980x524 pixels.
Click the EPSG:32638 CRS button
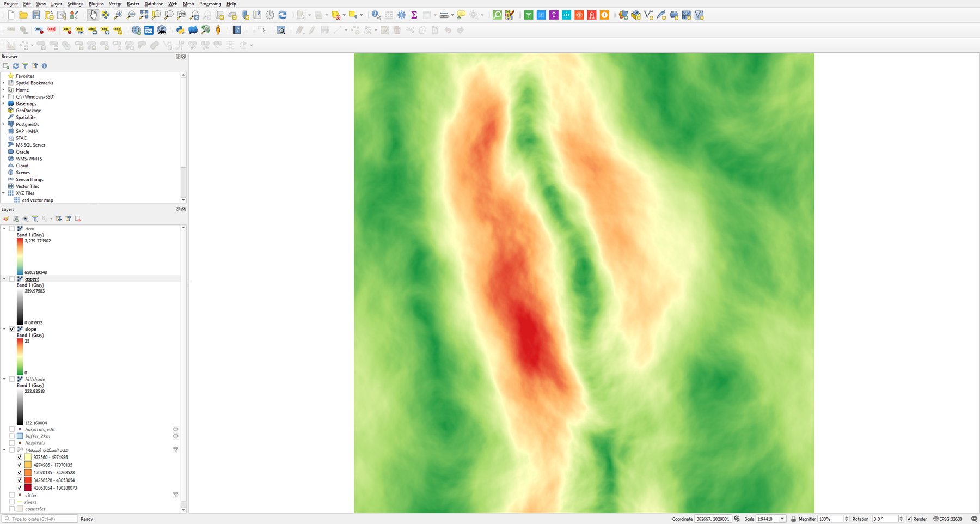[x=948, y=519]
